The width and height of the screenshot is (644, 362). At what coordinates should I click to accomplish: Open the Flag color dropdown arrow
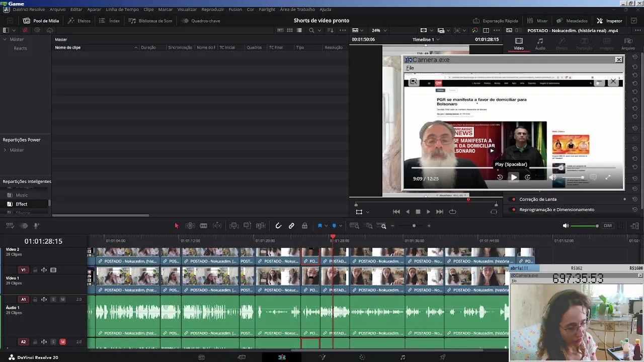326,226
